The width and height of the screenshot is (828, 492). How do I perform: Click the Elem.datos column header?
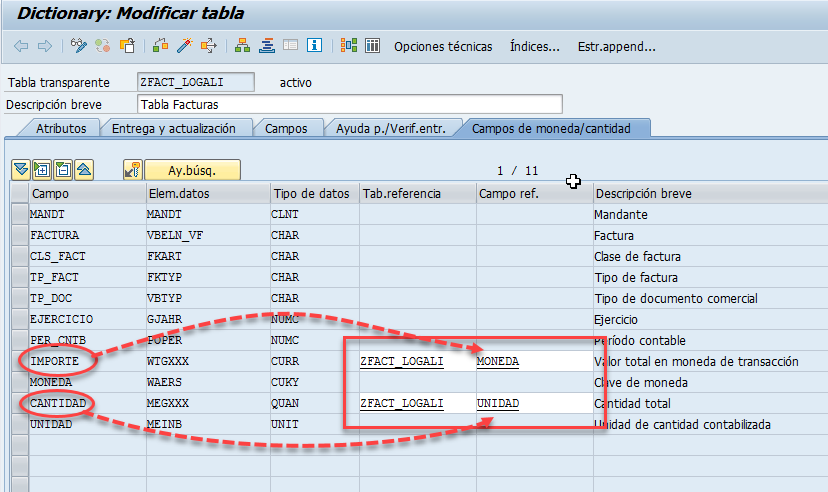208,194
